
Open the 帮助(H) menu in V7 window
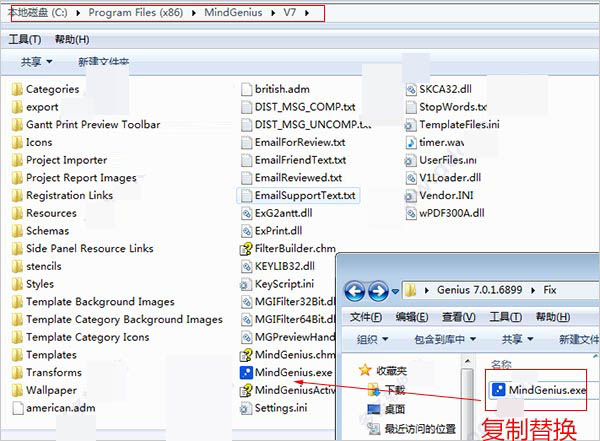pyautogui.click(x=72, y=39)
